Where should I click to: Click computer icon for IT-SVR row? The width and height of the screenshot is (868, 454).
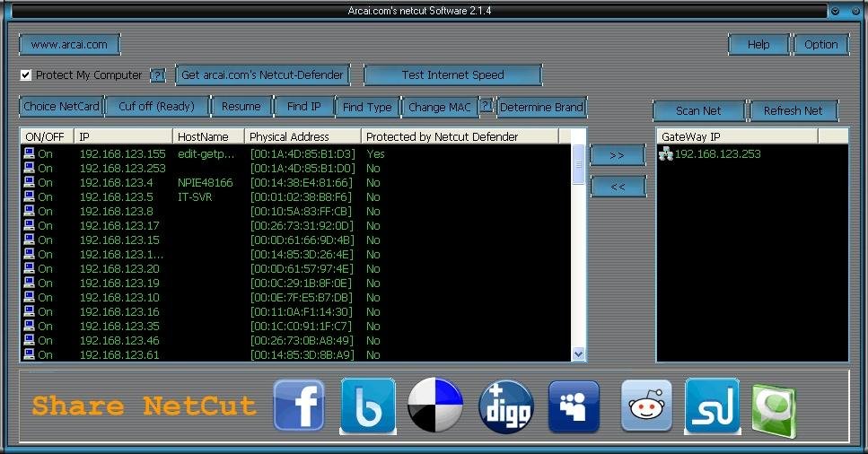click(29, 196)
